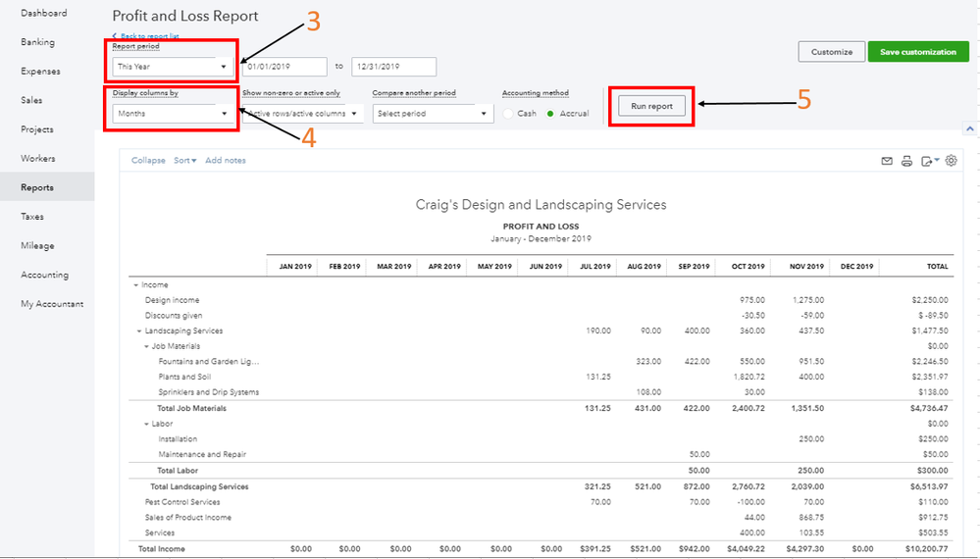
Task: Click the Save customization button
Action: pos(917,52)
